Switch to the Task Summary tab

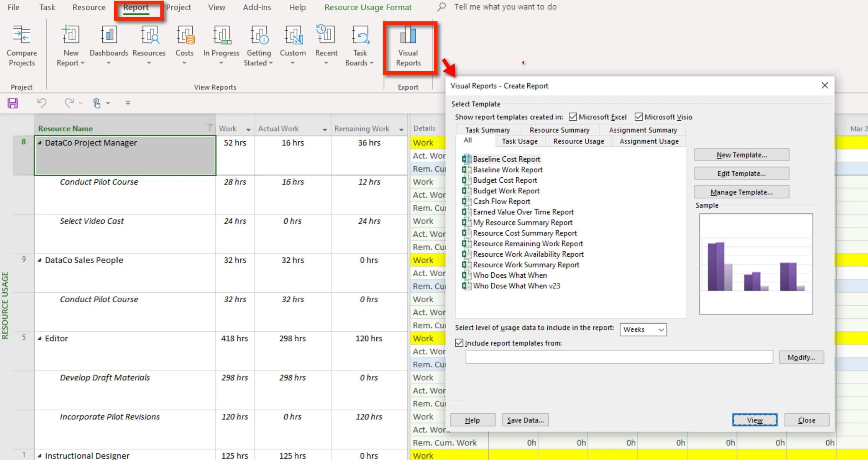click(x=487, y=130)
